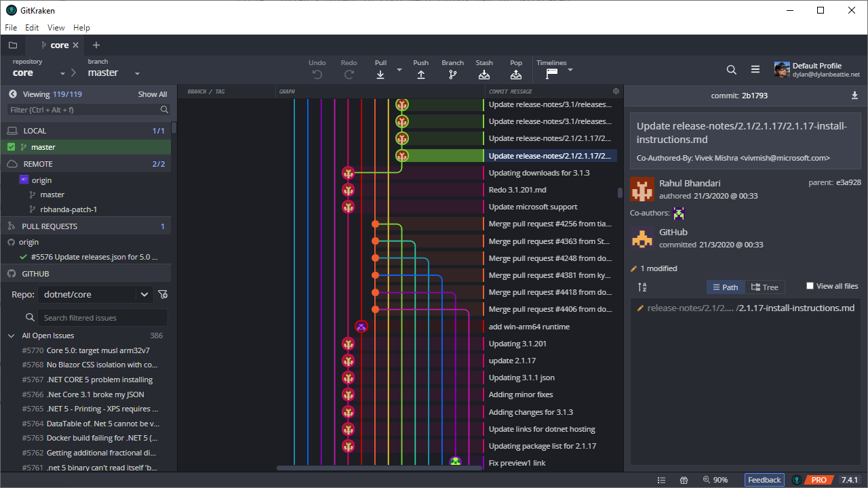Pull changes using the Pull icon
Screen dimensions: 868x488
coord(380,75)
